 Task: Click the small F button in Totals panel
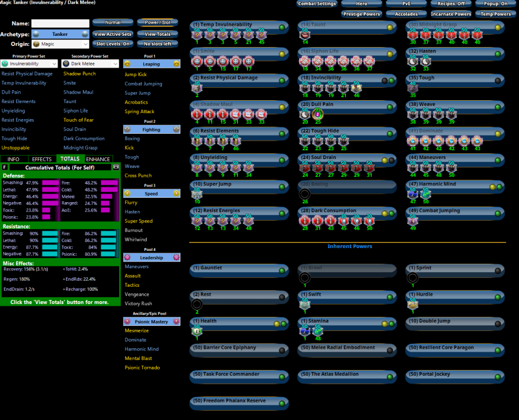click(5, 167)
